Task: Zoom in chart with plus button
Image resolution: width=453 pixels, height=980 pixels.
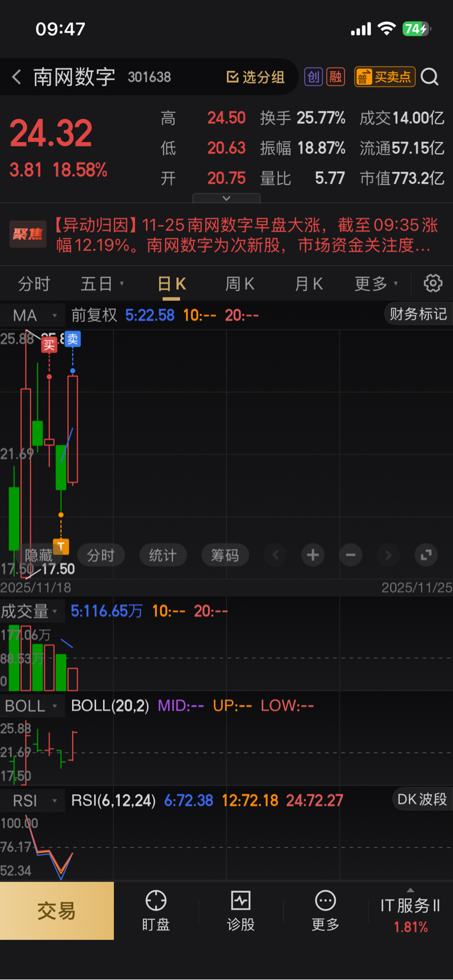Action: 313,555
